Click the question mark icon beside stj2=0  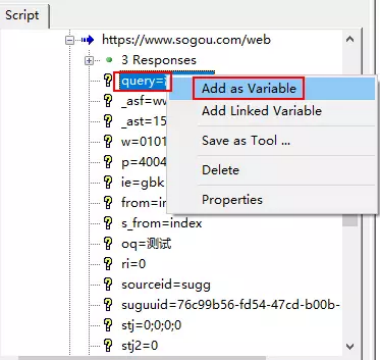point(108,346)
